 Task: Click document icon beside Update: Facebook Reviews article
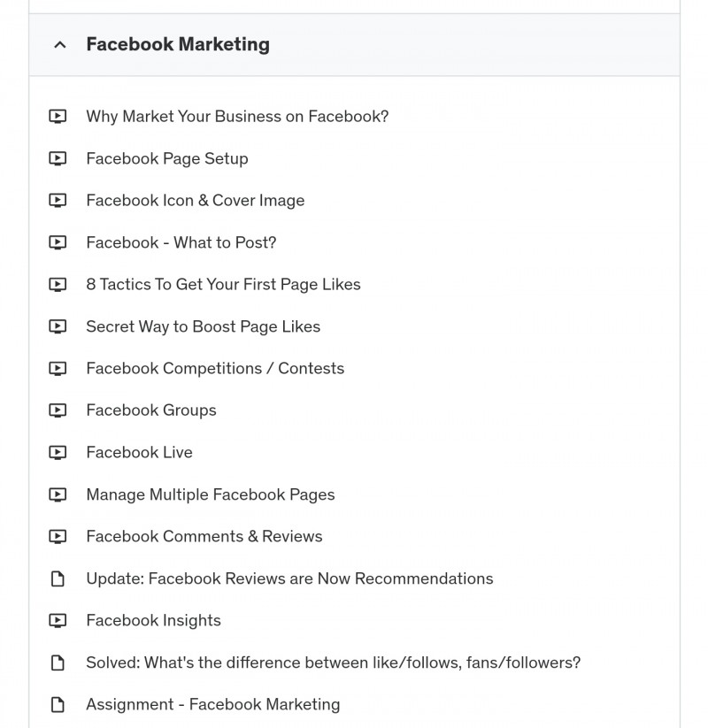[x=58, y=579]
